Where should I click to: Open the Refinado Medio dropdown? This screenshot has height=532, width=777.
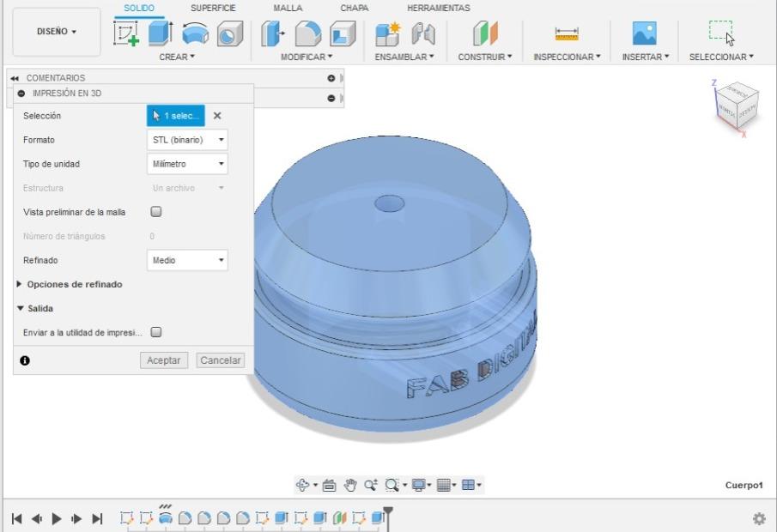click(x=187, y=260)
